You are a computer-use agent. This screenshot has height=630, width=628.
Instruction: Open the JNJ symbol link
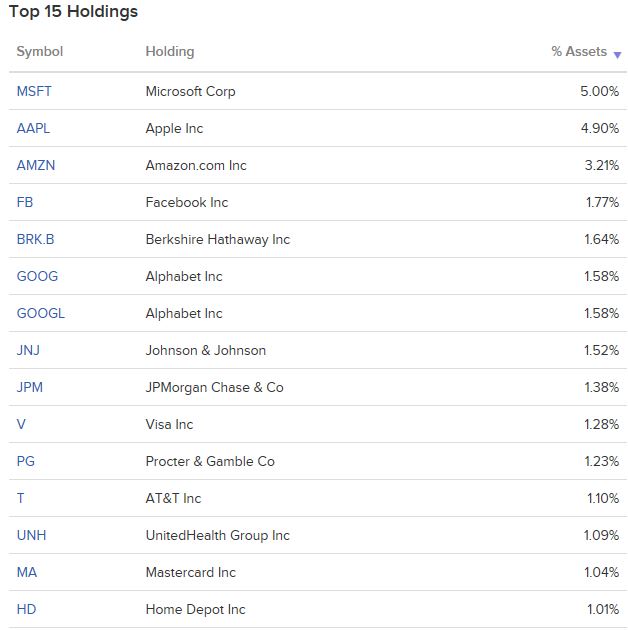[28, 350]
